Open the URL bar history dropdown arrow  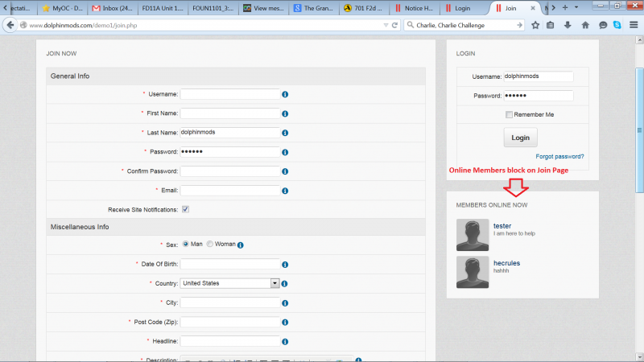[386, 25]
